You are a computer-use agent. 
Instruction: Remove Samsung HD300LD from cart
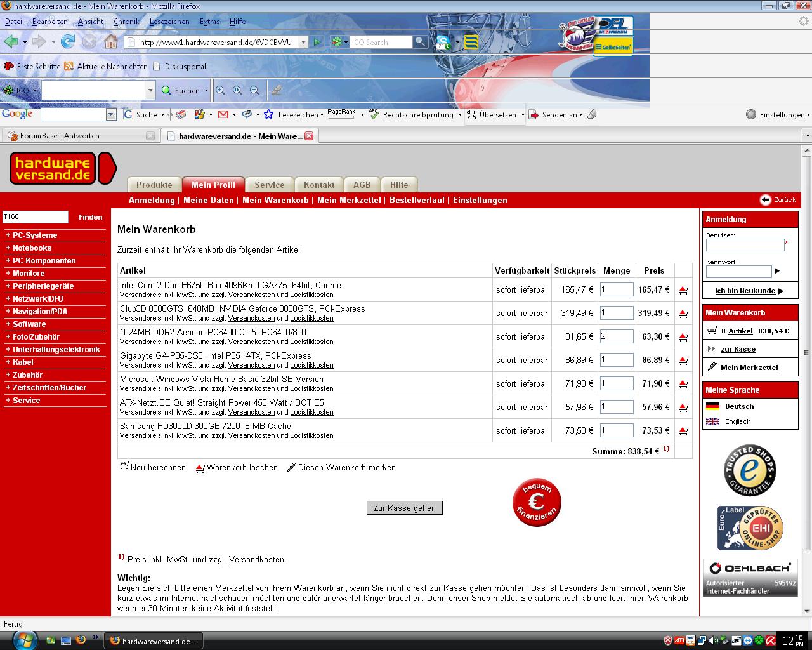pyautogui.click(x=683, y=431)
